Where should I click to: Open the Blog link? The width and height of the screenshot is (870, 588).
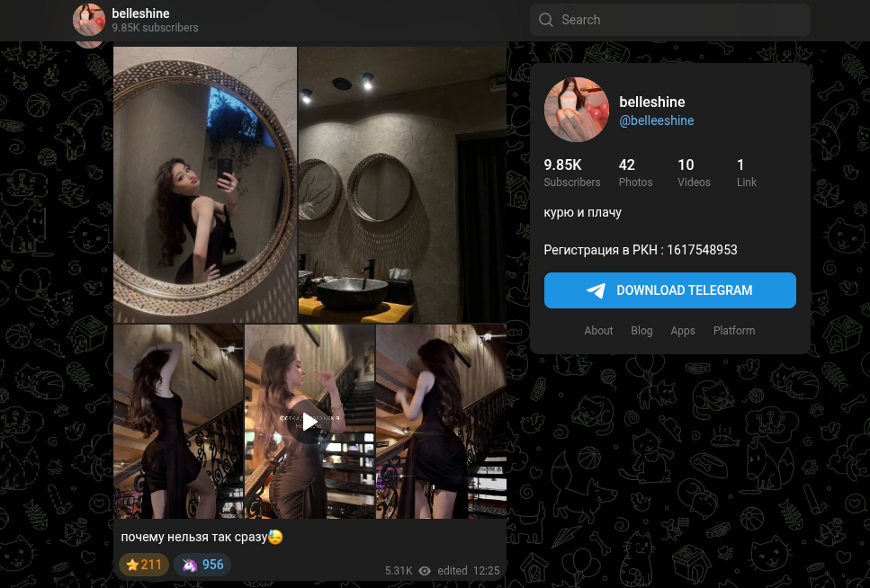point(641,331)
